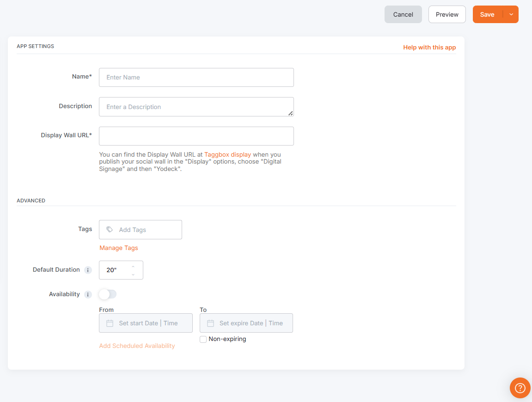Click calendar icon in expire date field
The width and height of the screenshot is (532, 402).
(x=210, y=323)
